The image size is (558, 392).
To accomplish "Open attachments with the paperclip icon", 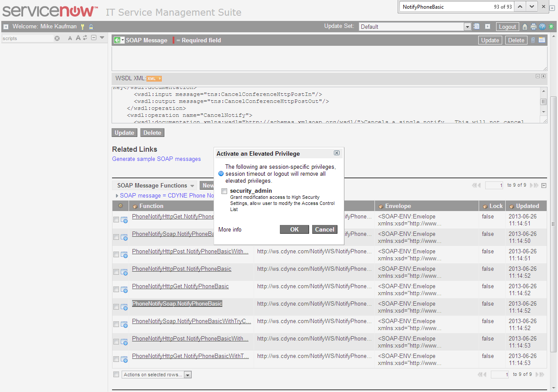I will pos(533,40).
